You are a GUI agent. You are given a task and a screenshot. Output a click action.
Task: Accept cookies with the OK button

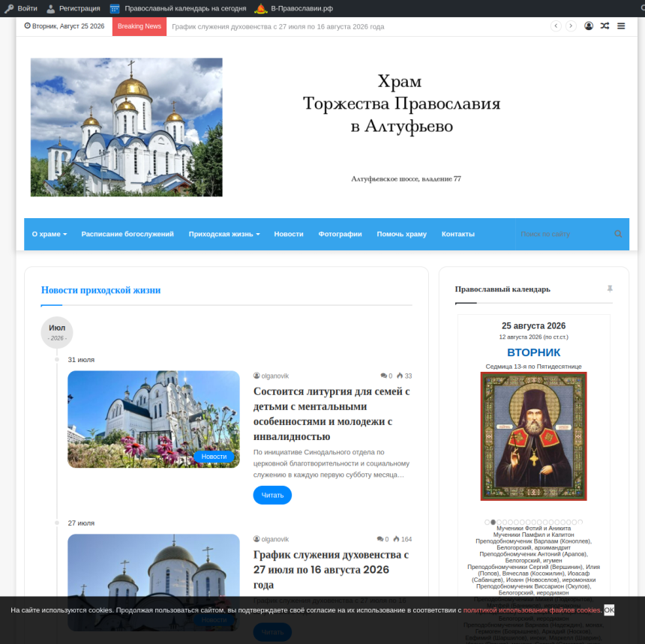tap(609, 610)
